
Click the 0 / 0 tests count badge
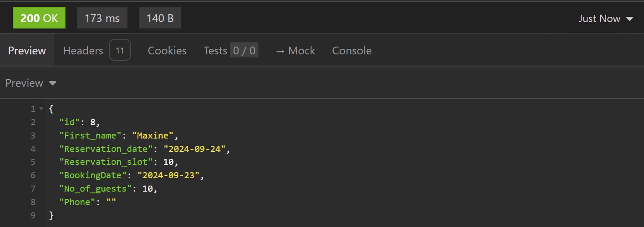tap(244, 50)
